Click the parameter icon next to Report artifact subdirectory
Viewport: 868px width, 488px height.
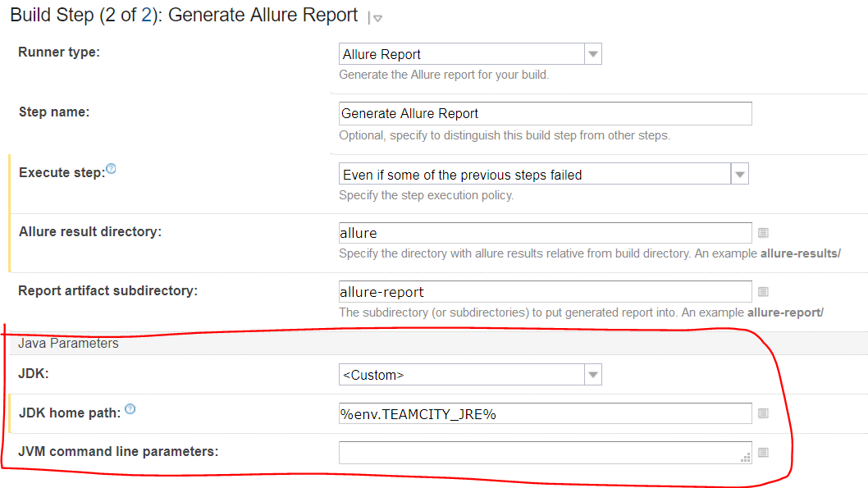[x=763, y=291]
